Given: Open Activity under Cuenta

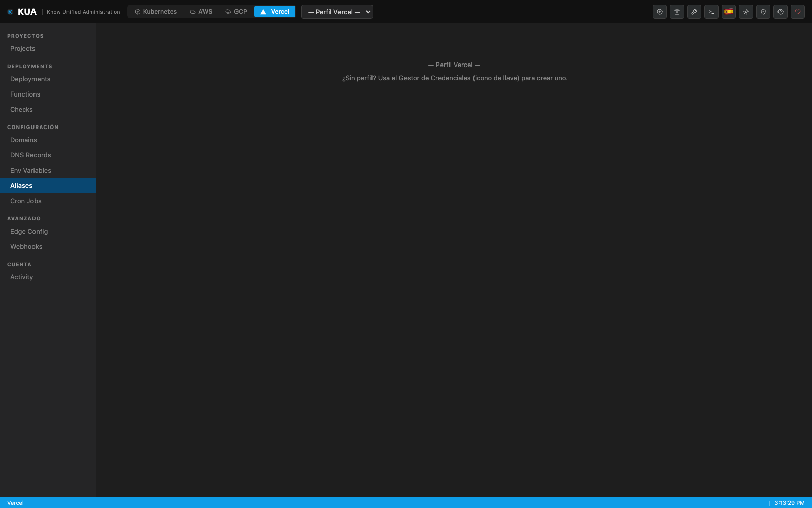Looking at the screenshot, I should [48, 277].
